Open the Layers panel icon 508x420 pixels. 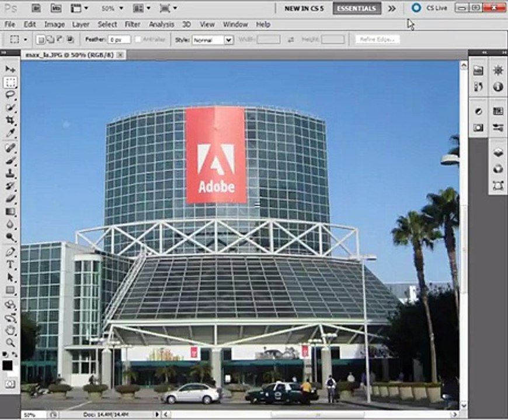click(x=498, y=152)
